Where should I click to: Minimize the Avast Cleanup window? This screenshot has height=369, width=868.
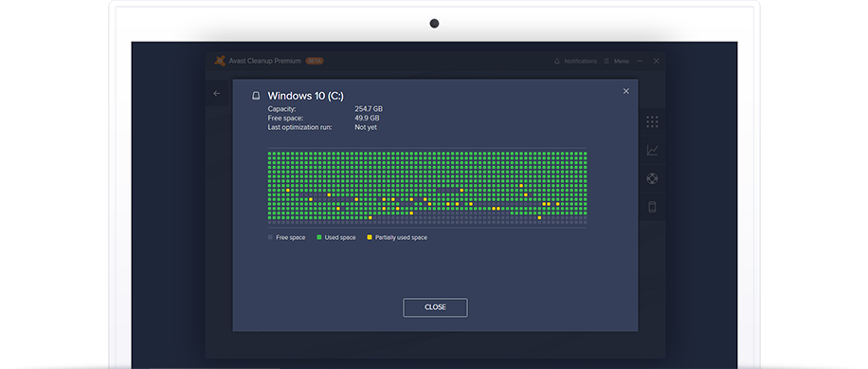pos(640,61)
